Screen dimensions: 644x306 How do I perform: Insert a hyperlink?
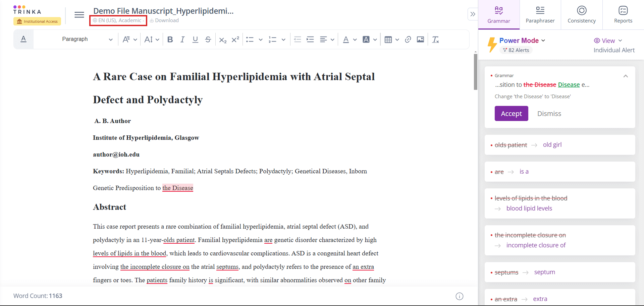[x=408, y=40]
